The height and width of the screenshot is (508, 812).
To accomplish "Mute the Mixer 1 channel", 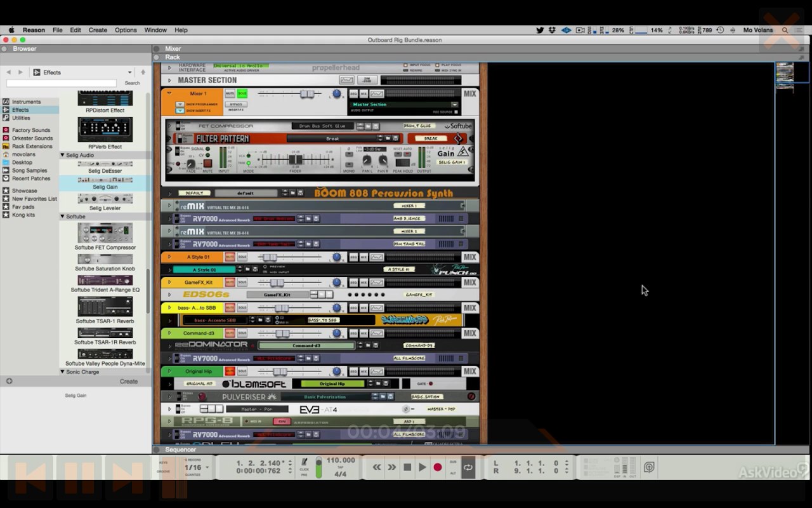I will (230, 94).
